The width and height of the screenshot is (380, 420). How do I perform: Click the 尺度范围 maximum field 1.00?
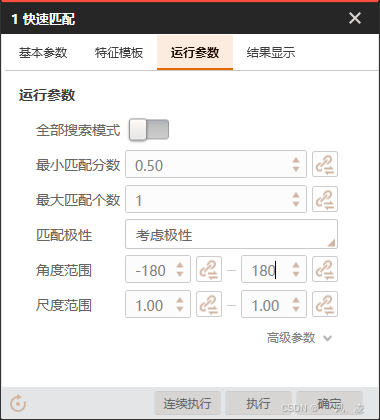pyautogui.click(x=274, y=304)
